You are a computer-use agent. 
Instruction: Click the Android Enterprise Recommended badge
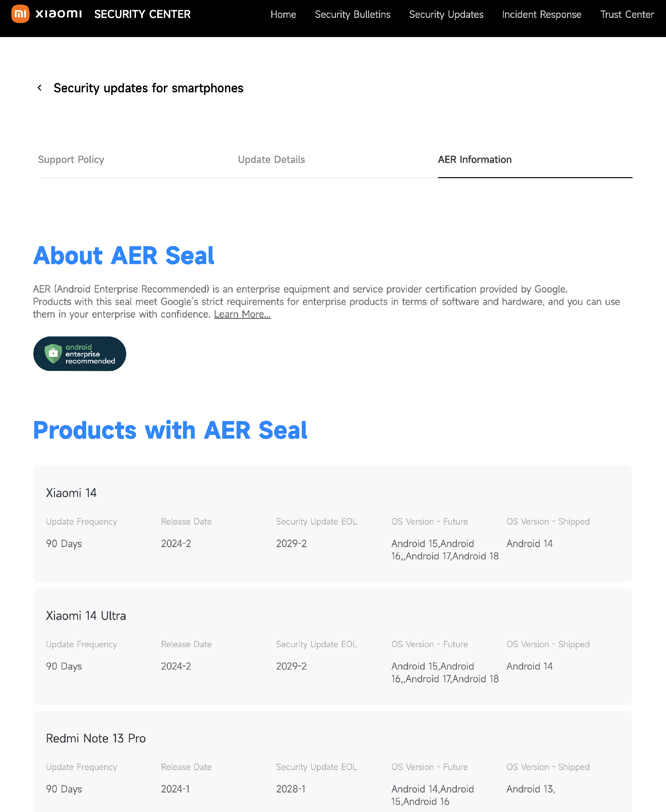tap(79, 353)
